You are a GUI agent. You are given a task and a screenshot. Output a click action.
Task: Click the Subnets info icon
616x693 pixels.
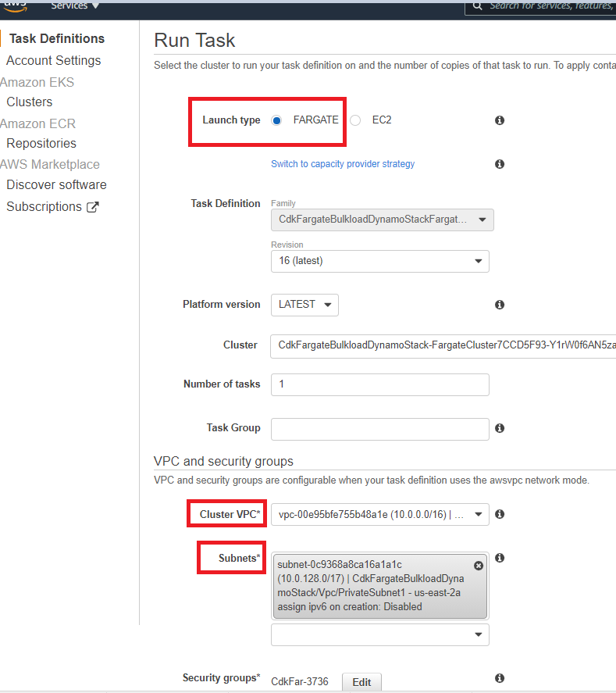(500, 558)
